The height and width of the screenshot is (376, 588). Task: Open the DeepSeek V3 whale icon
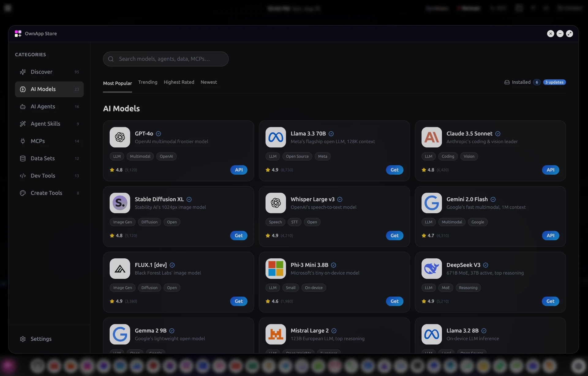pos(432,268)
